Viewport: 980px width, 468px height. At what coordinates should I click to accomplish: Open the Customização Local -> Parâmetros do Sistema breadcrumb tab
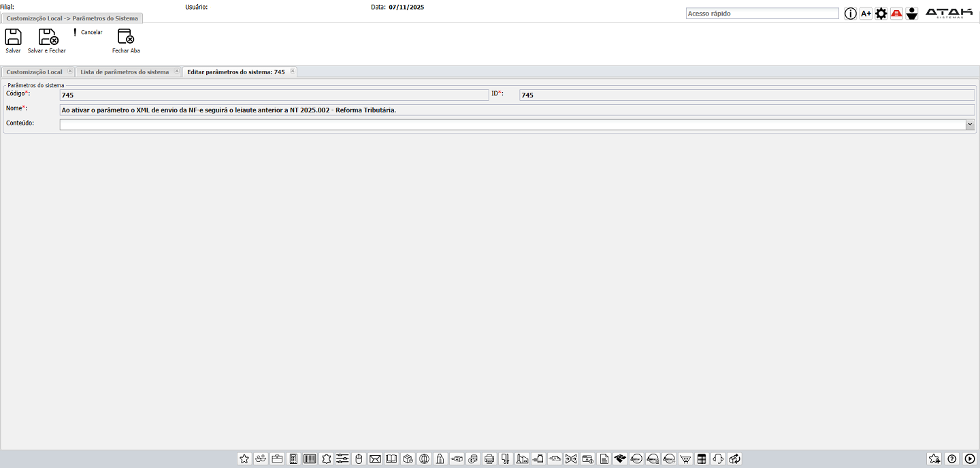click(x=72, y=18)
